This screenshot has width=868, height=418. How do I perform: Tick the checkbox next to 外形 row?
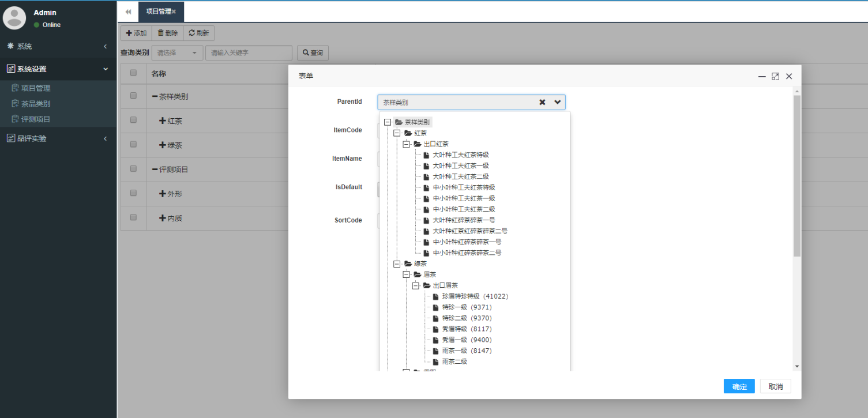coord(133,194)
